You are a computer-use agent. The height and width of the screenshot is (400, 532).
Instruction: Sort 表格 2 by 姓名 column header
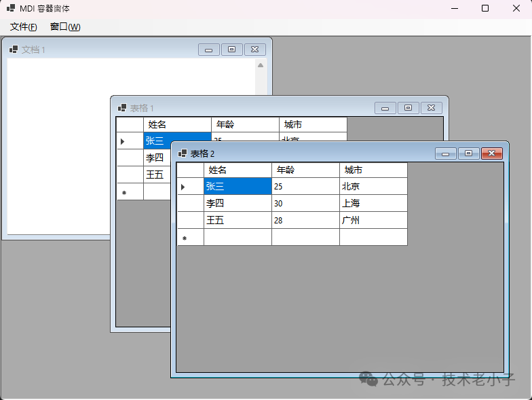(x=237, y=170)
